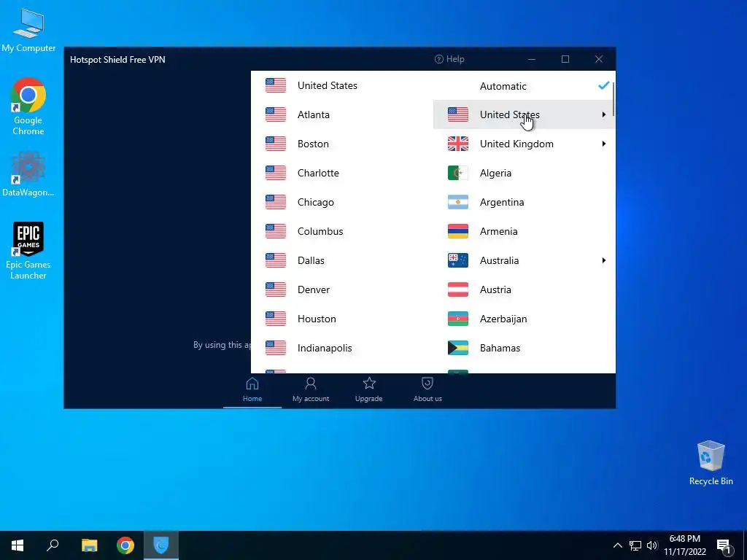The height and width of the screenshot is (560, 747).
Task: Expand the United Kingdom submenu arrow
Action: [x=603, y=144]
